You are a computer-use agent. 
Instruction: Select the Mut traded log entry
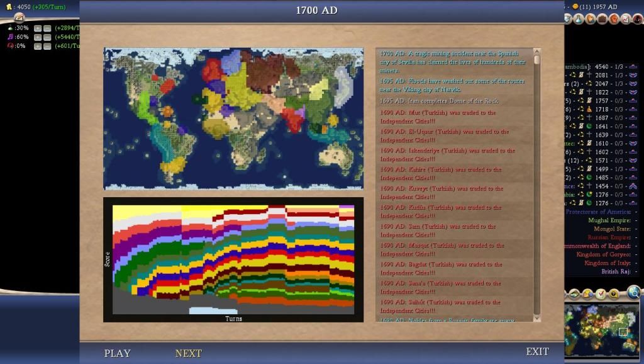click(x=454, y=117)
